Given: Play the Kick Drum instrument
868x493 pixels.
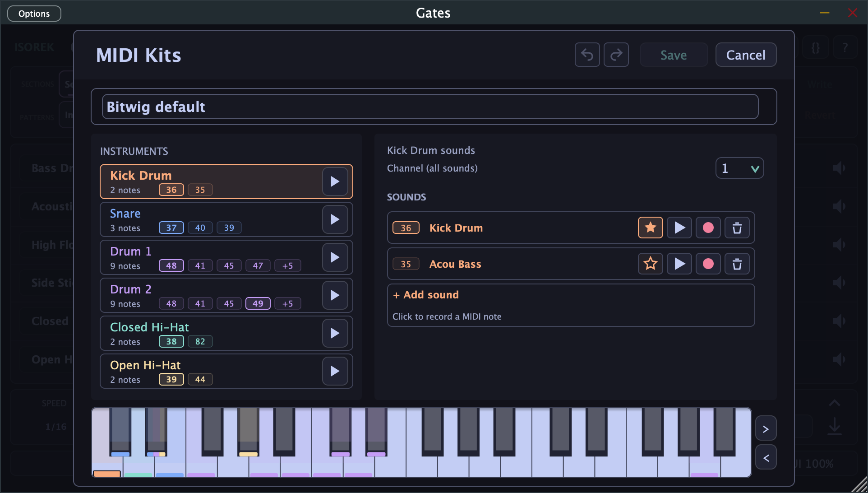Looking at the screenshot, I should click(x=335, y=181).
